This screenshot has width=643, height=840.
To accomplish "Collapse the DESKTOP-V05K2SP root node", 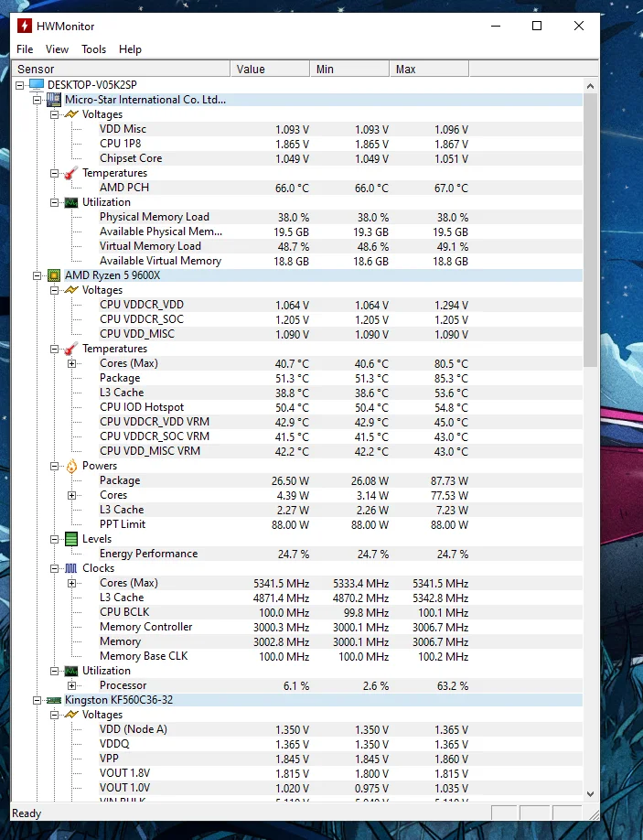I will [x=20, y=85].
